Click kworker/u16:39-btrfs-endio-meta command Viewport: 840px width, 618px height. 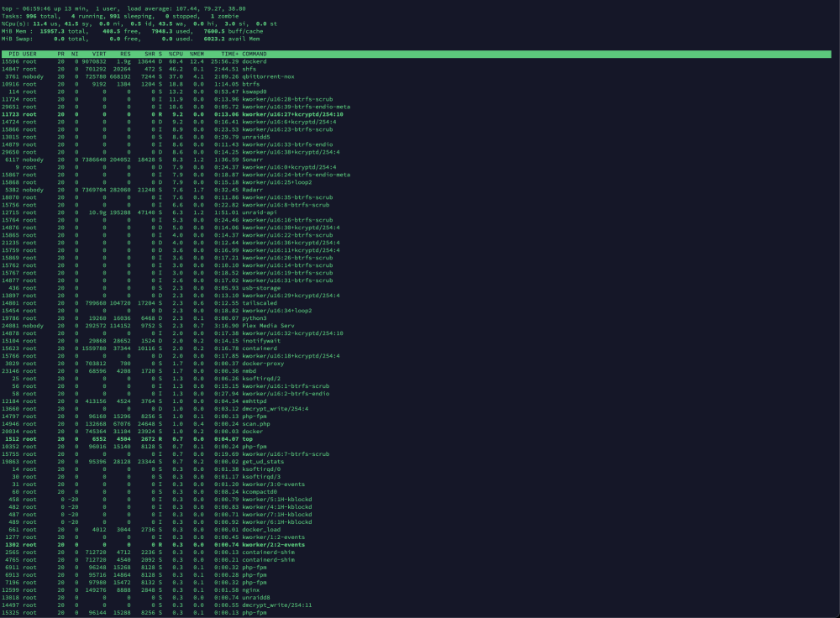point(297,107)
